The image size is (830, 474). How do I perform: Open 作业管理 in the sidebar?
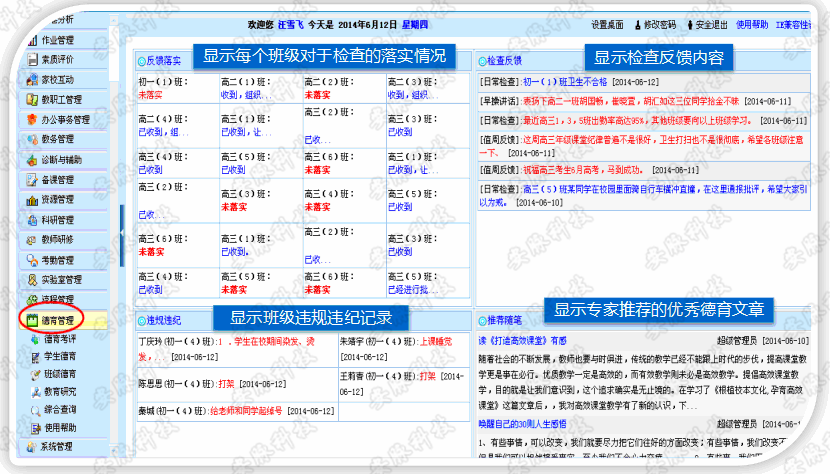[57, 39]
